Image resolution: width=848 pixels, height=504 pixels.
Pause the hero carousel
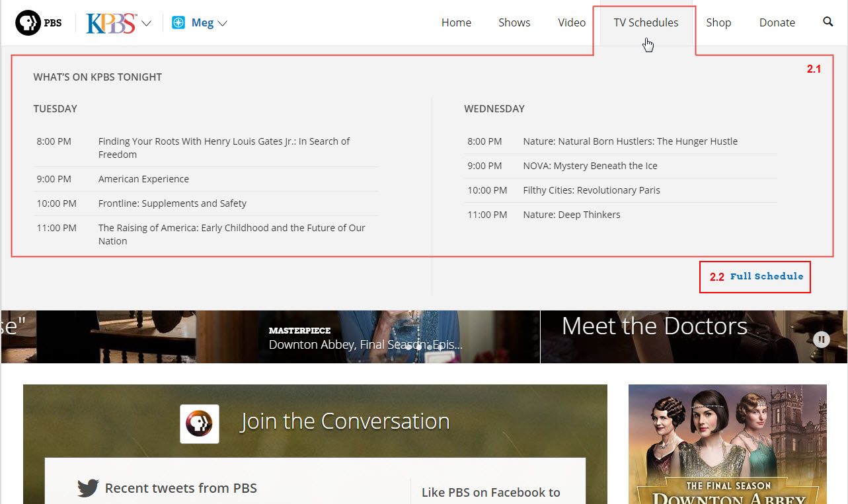pyautogui.click(x=822, y=340)
